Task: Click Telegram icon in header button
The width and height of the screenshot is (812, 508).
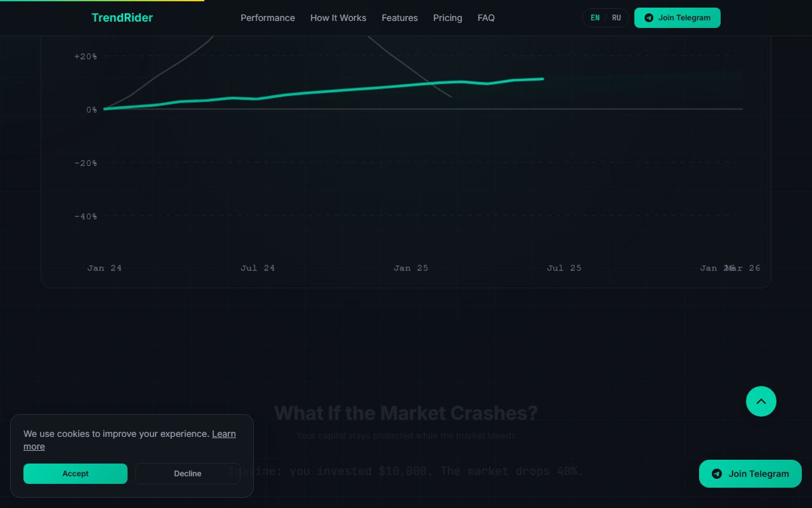Action: [649, 18]
